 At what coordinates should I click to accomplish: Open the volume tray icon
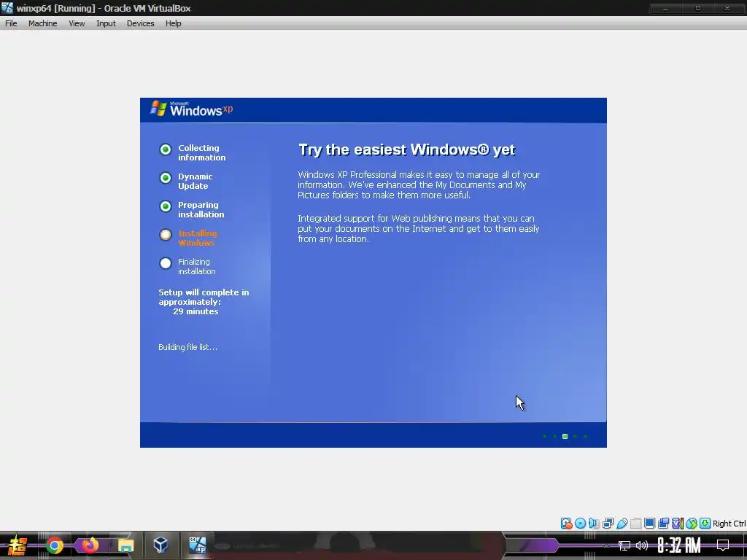click(x=642, y=545)
